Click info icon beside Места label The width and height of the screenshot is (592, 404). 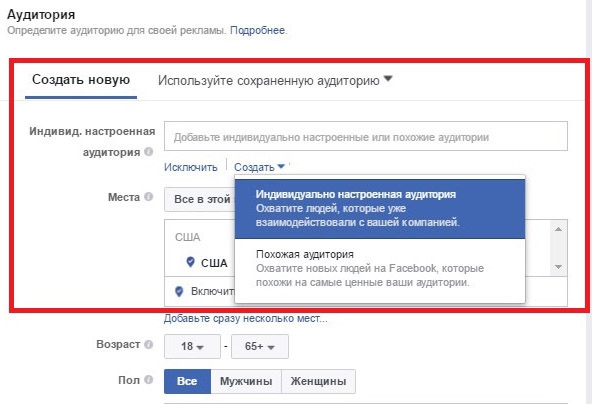tap(149, 197)
